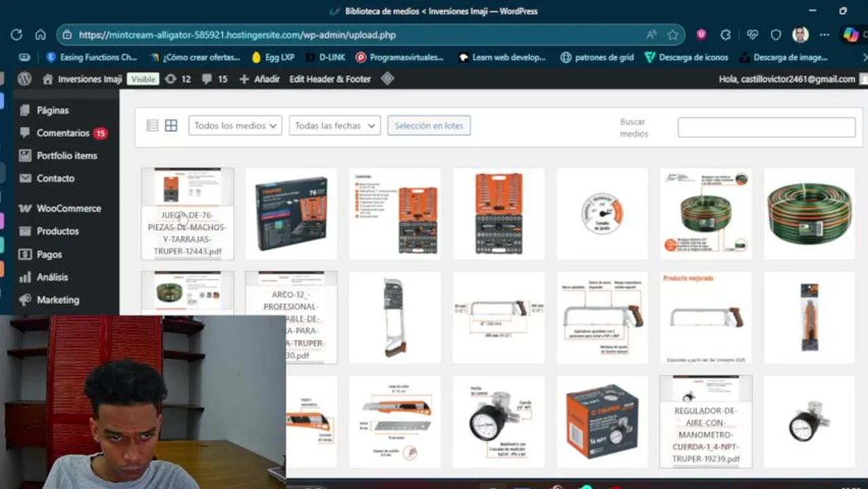Screen dimensions: 868x489
Task: Open Descarga de iconos bookmark
Action: click(x=687, y=57)
